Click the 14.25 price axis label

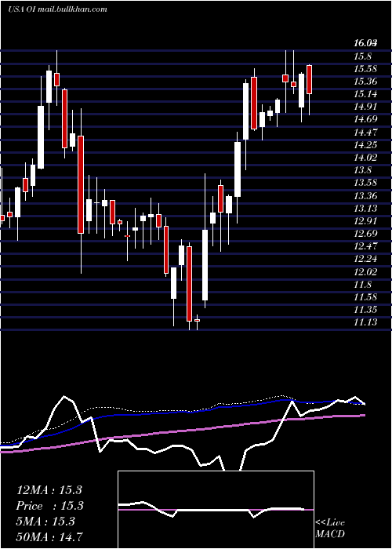(x=365, y=145)
